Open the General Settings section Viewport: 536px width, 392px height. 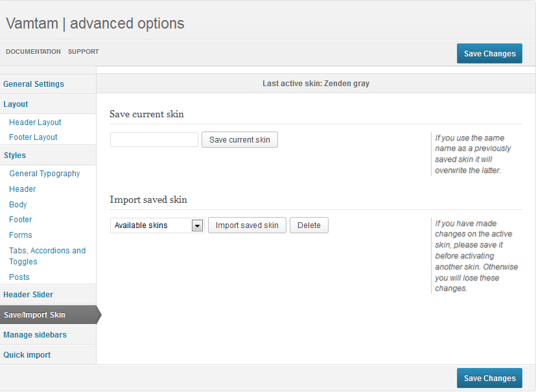(x=34, y=84)
